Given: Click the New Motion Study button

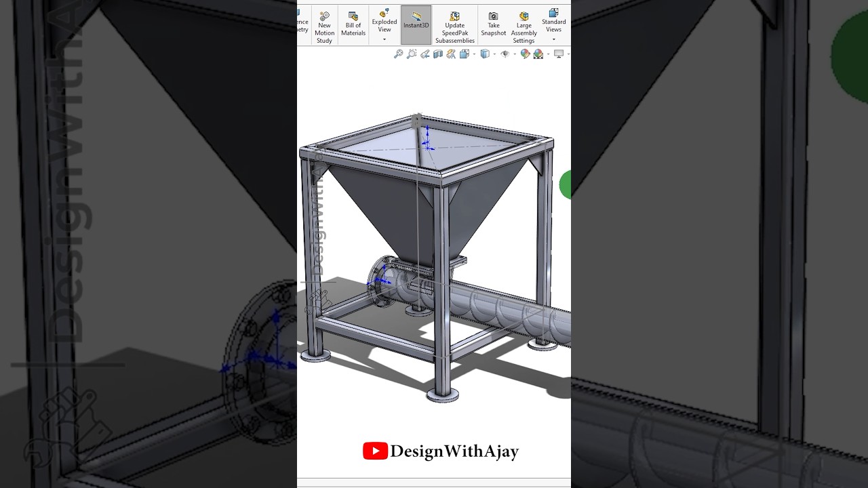Looking at the screenshot, I should 324,26.
